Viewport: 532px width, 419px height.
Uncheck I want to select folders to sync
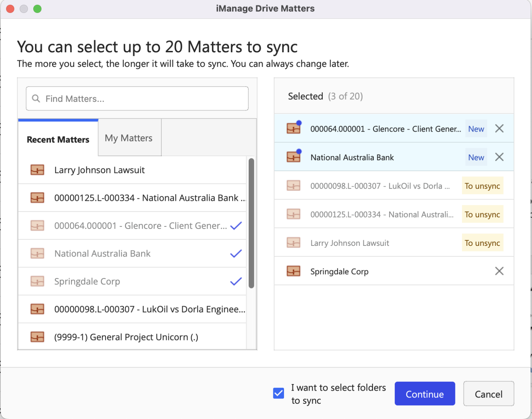click(x=278, y=393)
